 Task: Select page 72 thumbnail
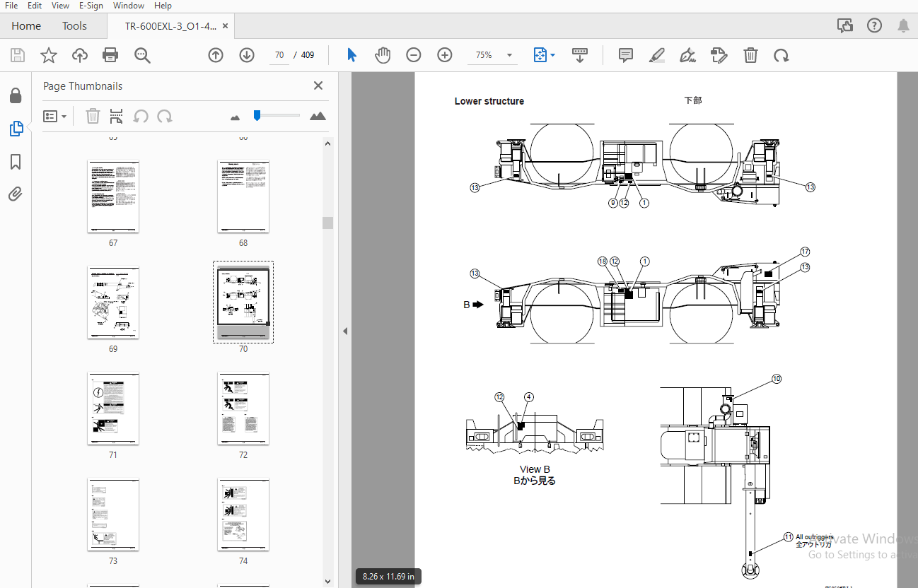point(243,408)
